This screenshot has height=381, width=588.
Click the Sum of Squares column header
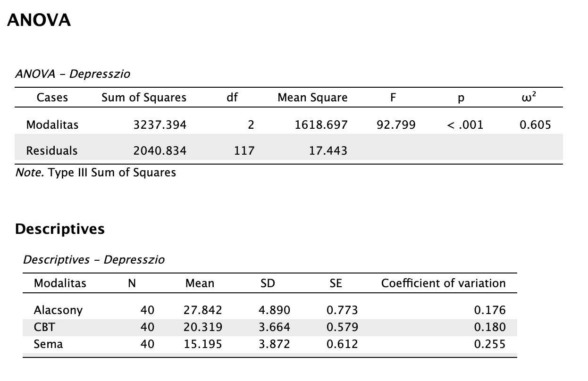coord(144,98)
